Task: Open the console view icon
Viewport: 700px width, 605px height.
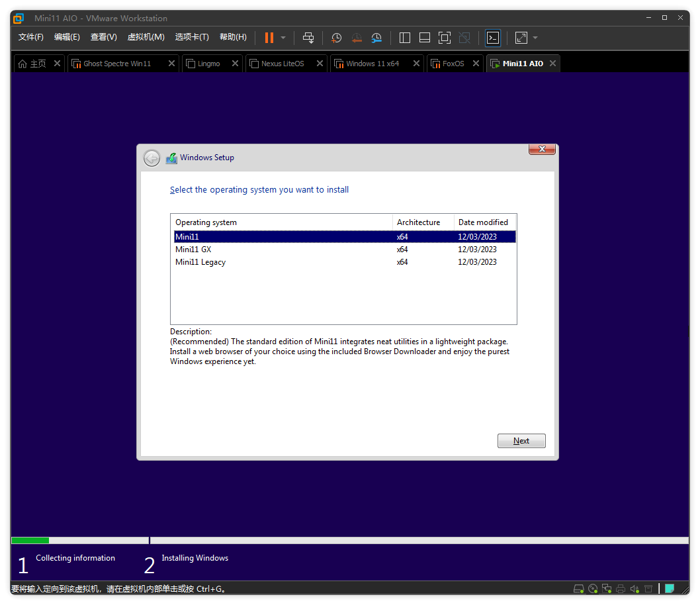Action: pyautogui.click(x=493, y=38)
